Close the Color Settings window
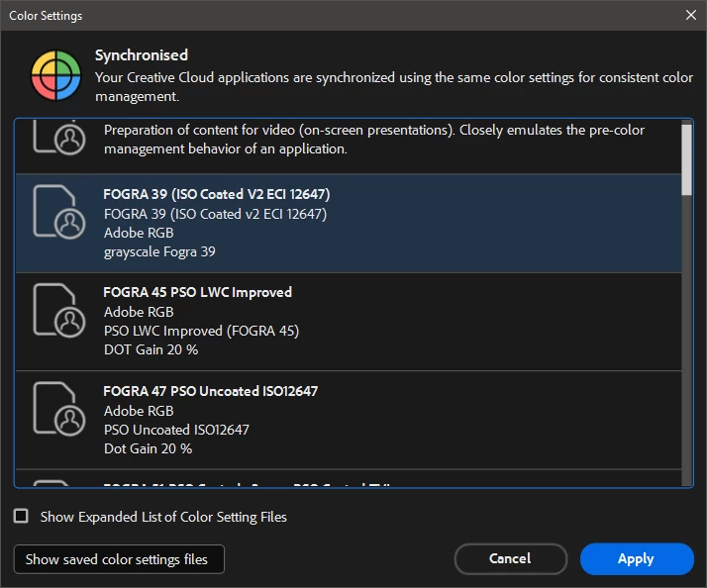The image size is (707, 588). [691, 15]
